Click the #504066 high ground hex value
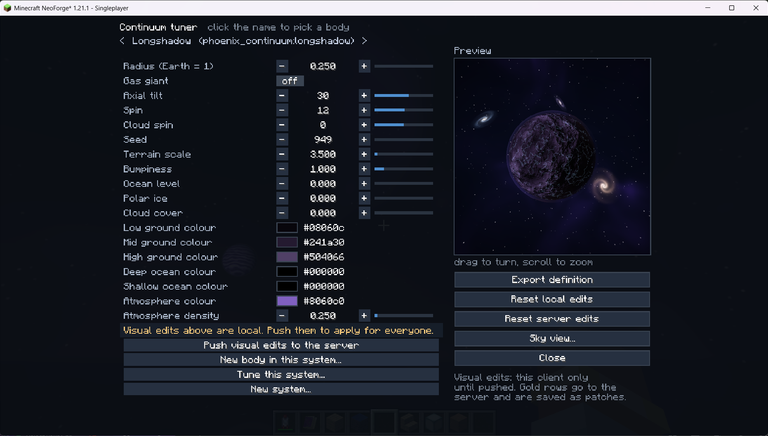768x436 pixels. [324, 257]
